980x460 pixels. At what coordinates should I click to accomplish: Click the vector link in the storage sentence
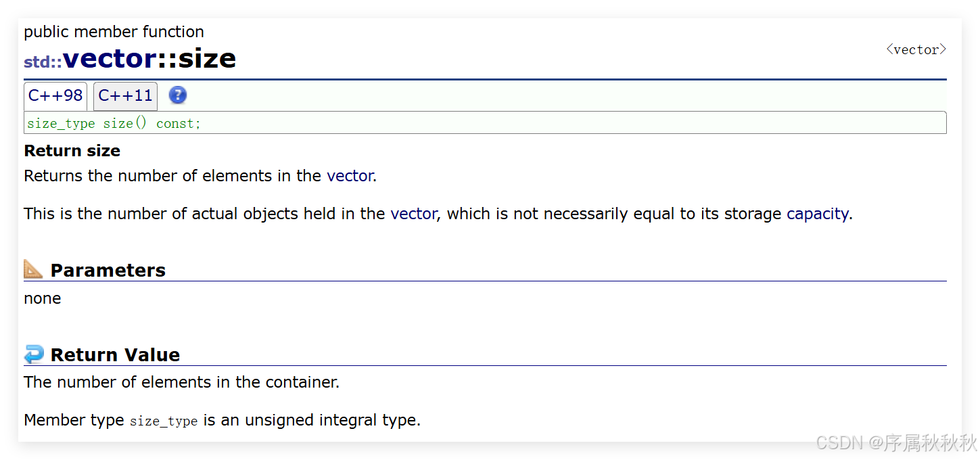(413, 213)
